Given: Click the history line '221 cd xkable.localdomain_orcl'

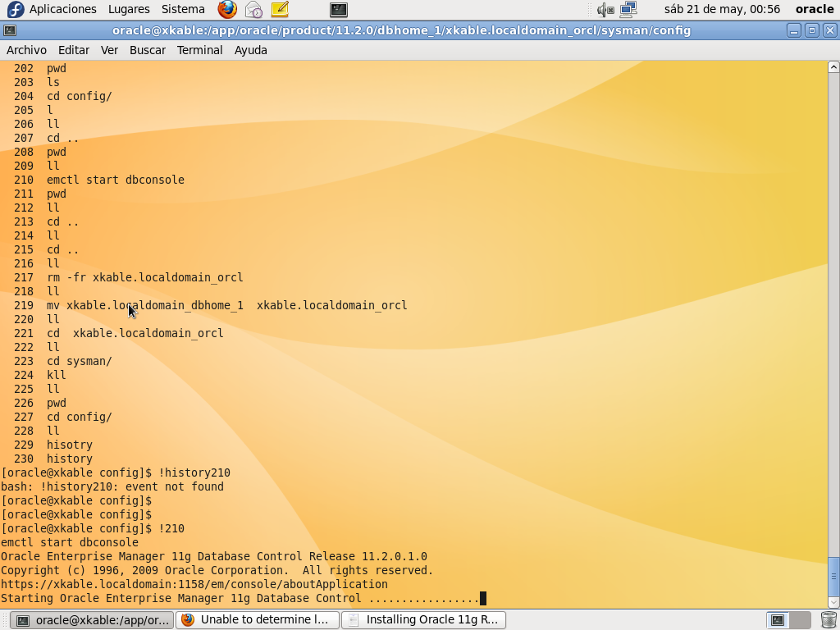Looking at the screenshot, I should (x=118, y=333).
